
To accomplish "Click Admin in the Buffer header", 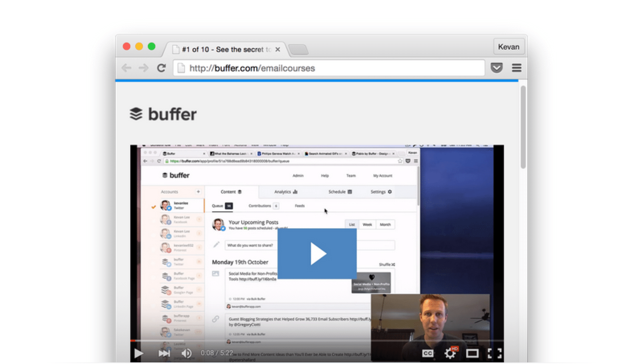I will pos(298,176).
